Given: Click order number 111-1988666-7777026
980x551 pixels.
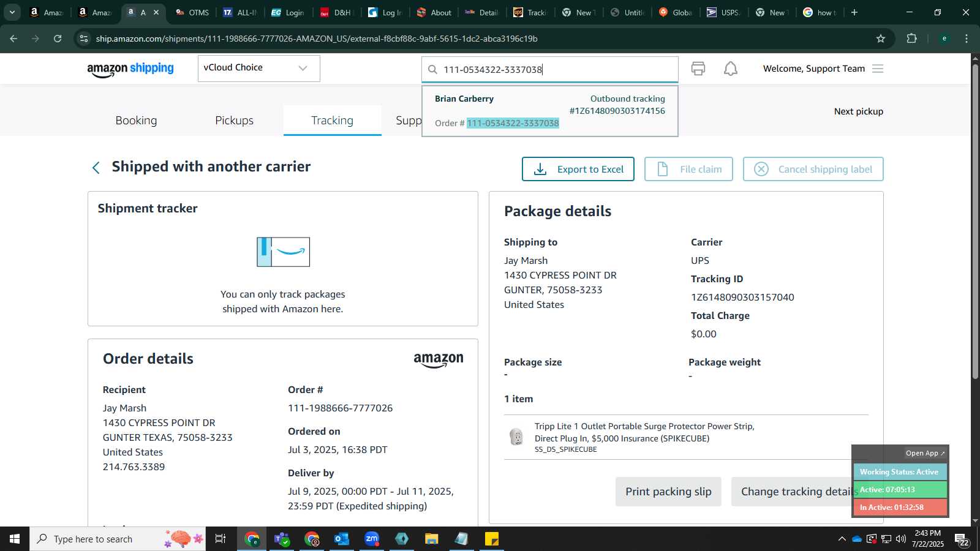Looking at the screenshot, I should [341, 408].
